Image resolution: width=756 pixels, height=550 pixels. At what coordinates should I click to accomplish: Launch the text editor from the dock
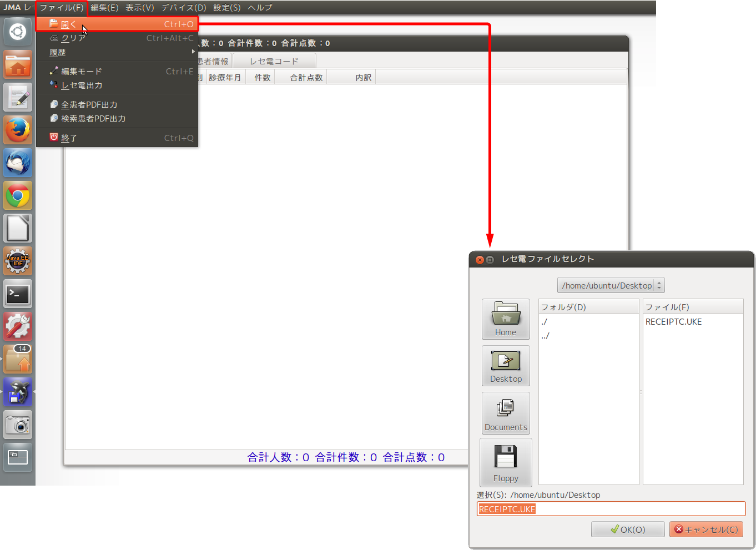(18, 97)
